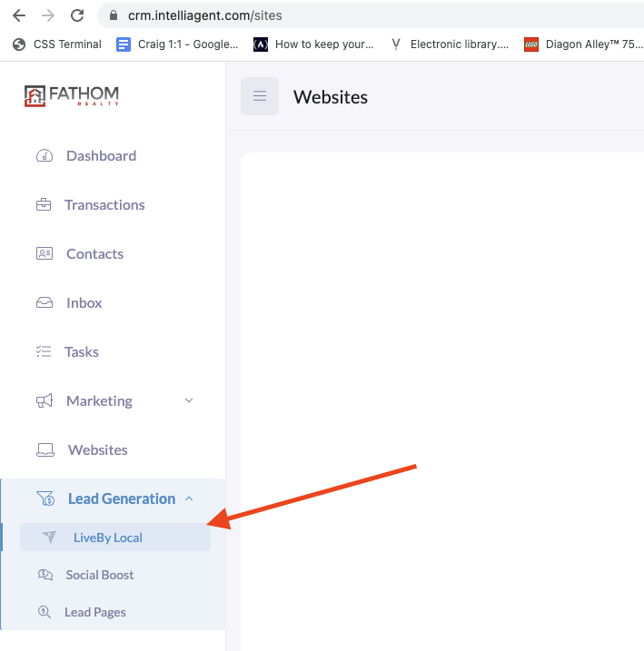Open Dashboard in the sidebar
This screenshot has height=651, width=644.
102,155
